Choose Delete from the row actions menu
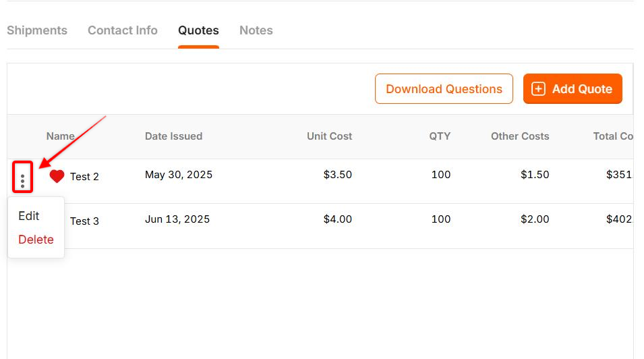The image size is (644, 359). [36, 240]
